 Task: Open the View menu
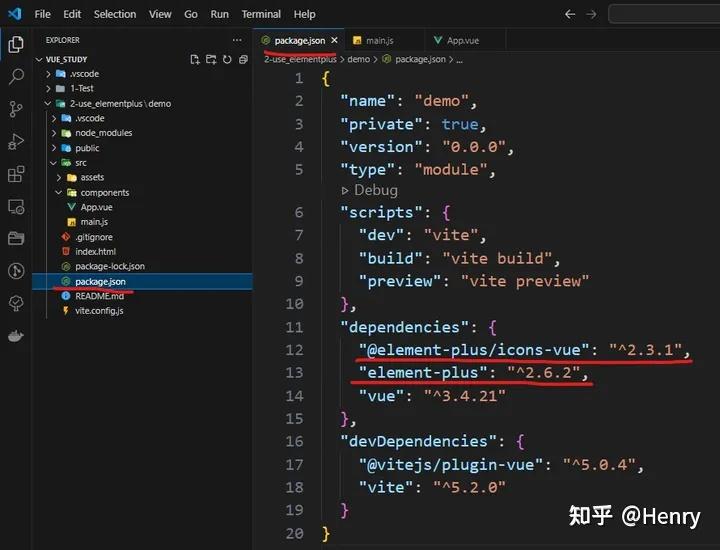click(160, 14)
